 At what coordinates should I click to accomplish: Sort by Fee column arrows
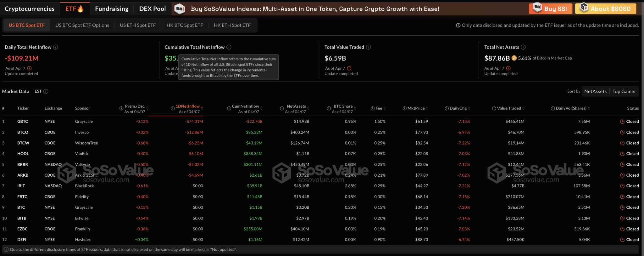(x=385, y=108)
